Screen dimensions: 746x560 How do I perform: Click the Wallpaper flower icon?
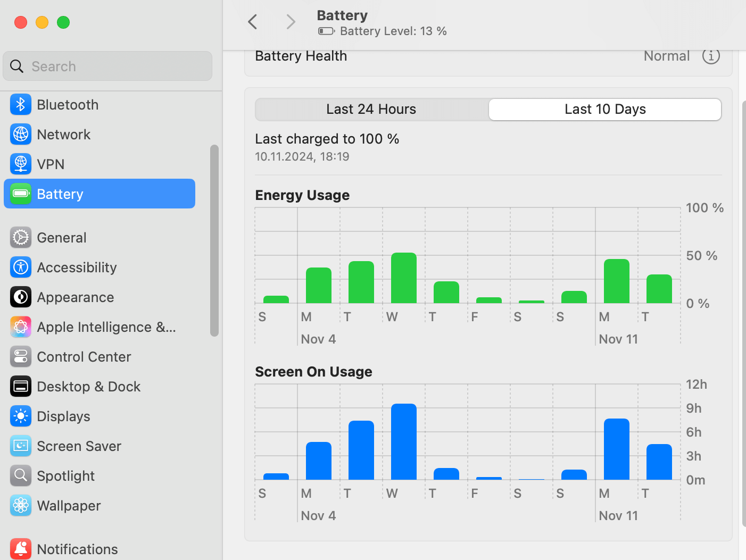[x=21, y=506]
